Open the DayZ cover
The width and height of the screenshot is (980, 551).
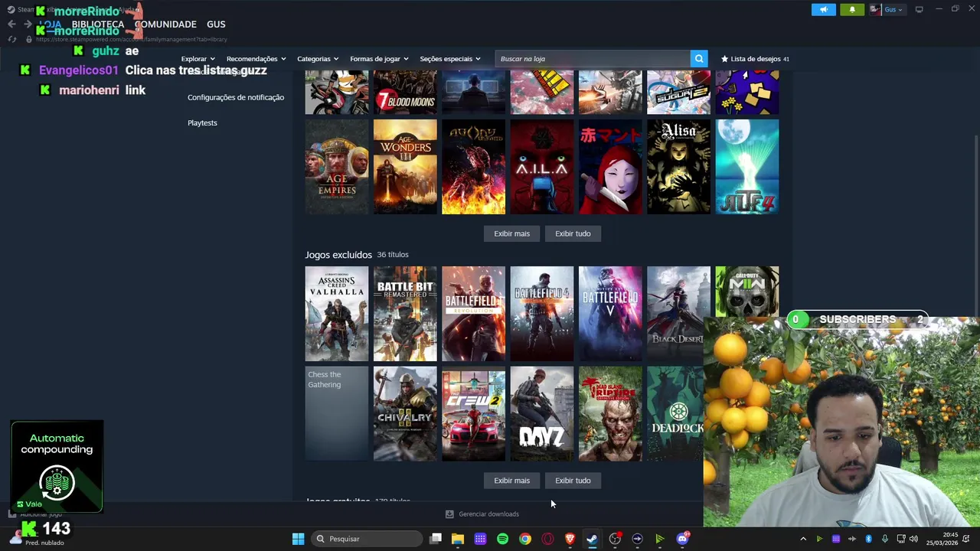(x=542, y=413)
